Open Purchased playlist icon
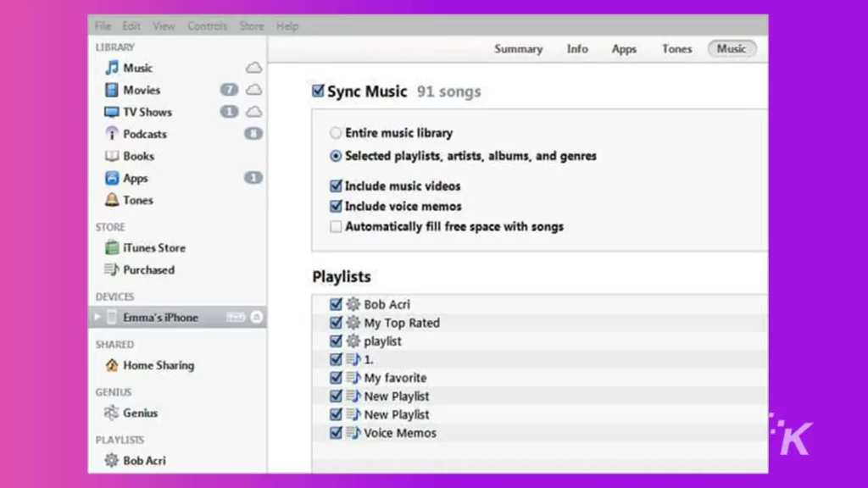The height and width of the screenshot is (488, 868). (112, 269)
